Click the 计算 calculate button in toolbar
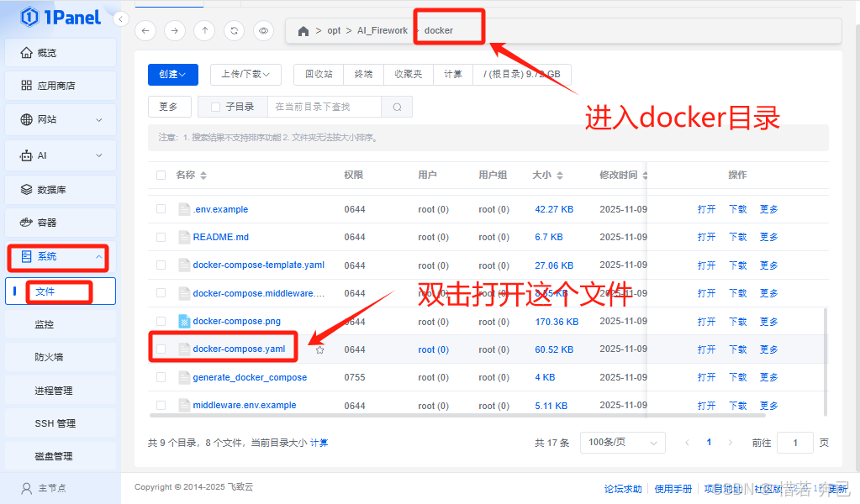 tap(453, 75)
